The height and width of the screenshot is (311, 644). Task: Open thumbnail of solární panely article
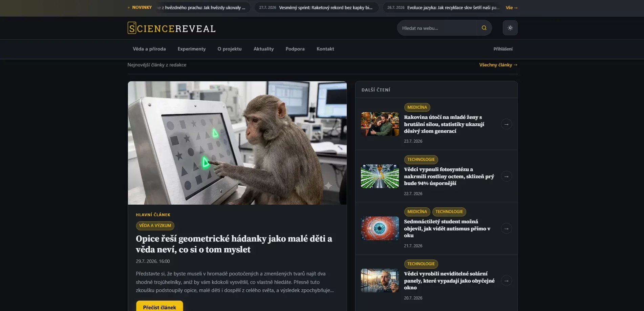pos(380,281)
